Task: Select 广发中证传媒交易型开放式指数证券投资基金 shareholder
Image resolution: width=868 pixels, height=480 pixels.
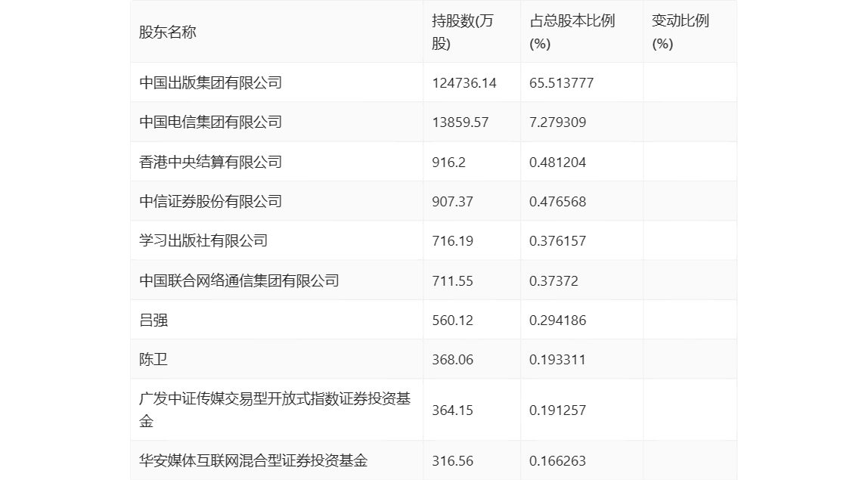Action: click(275, 410)
